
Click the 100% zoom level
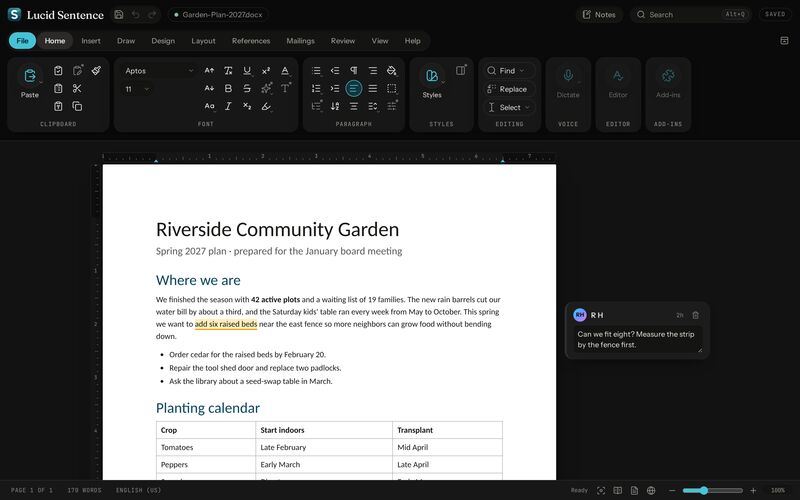click(x=778, y=490)
